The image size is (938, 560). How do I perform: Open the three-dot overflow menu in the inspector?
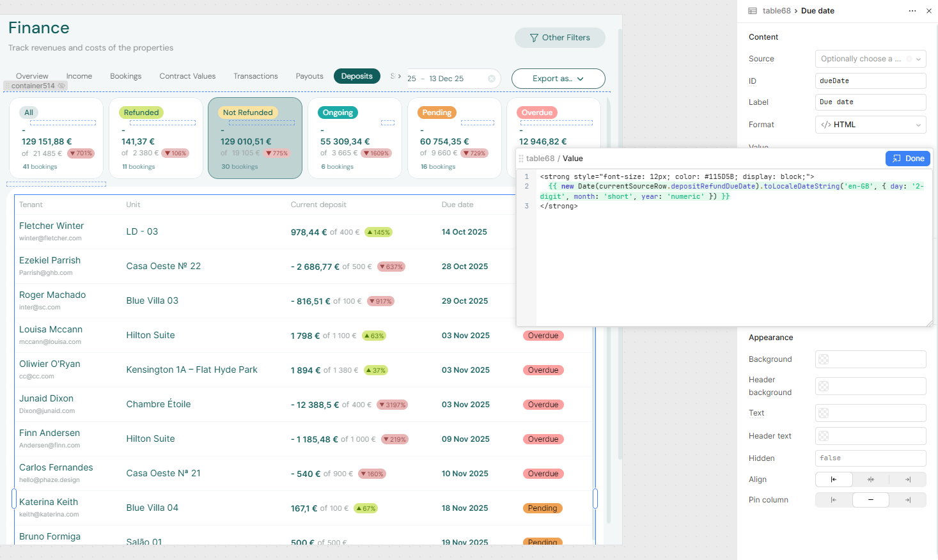coord(912,10)
